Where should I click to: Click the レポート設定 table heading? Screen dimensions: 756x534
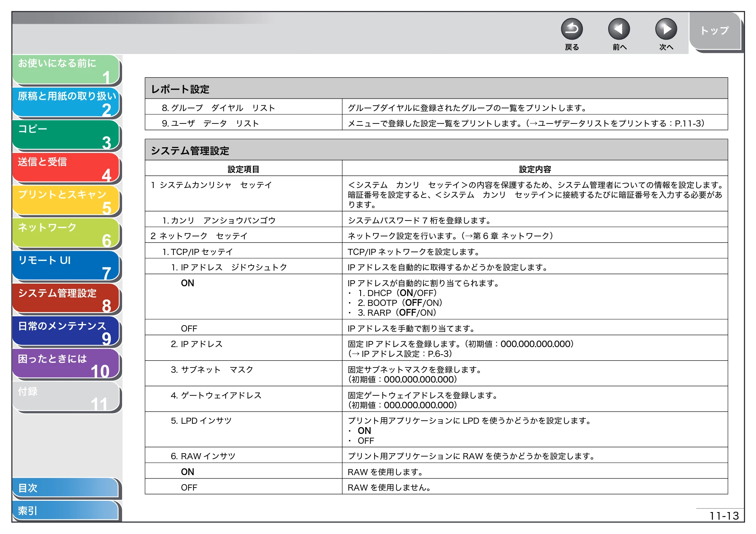click(180, 90)
